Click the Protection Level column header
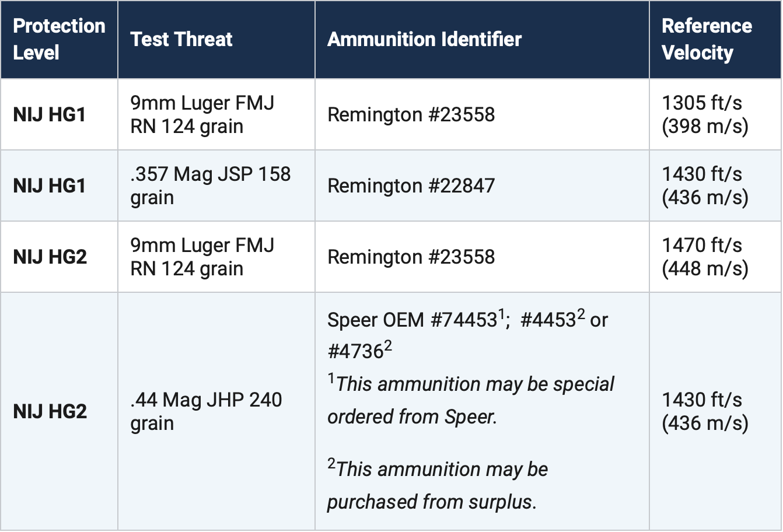Screen dimensions: 783x532 pos(59,39)
